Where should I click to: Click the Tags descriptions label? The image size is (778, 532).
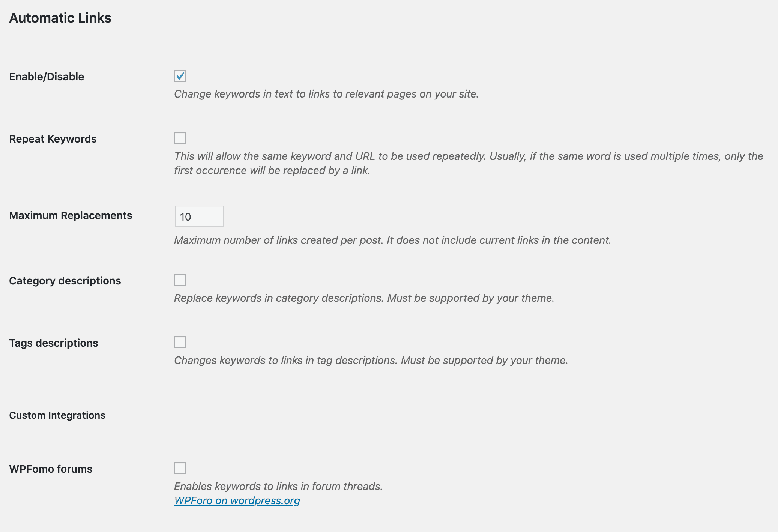[54, 343]
